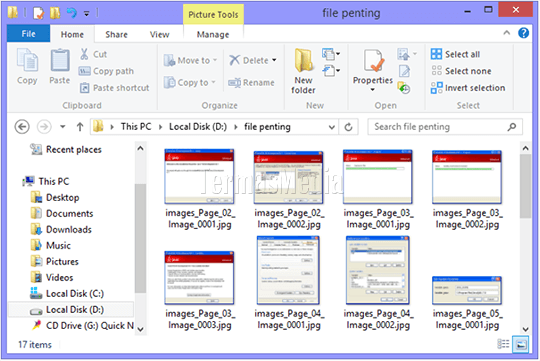Viewport: 540px width, 361px height.
Task: Click the search magnifier icon
Action: pos(512,127)
